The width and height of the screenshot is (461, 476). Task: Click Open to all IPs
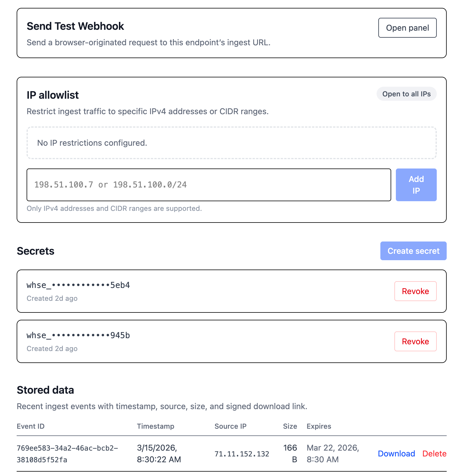(406, 94)
